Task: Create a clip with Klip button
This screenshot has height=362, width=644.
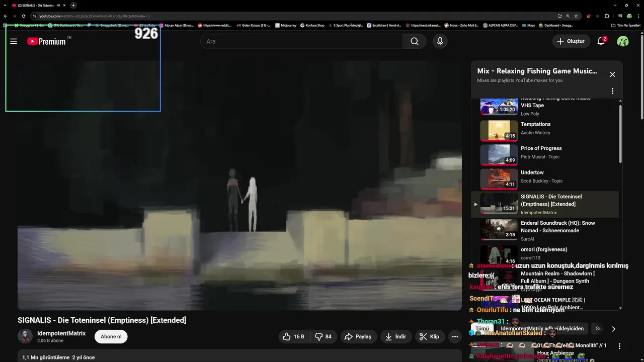Action: point(430,337)
